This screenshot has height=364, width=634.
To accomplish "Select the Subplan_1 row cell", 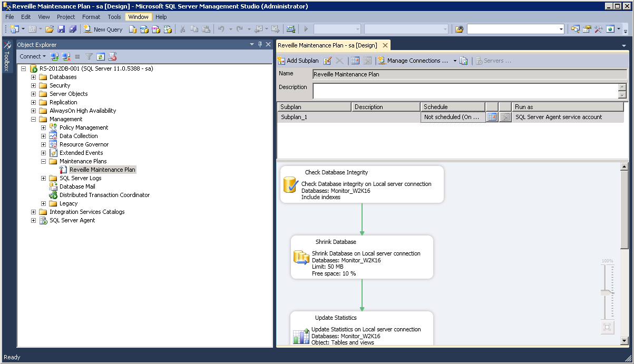I will pos(314,117).
